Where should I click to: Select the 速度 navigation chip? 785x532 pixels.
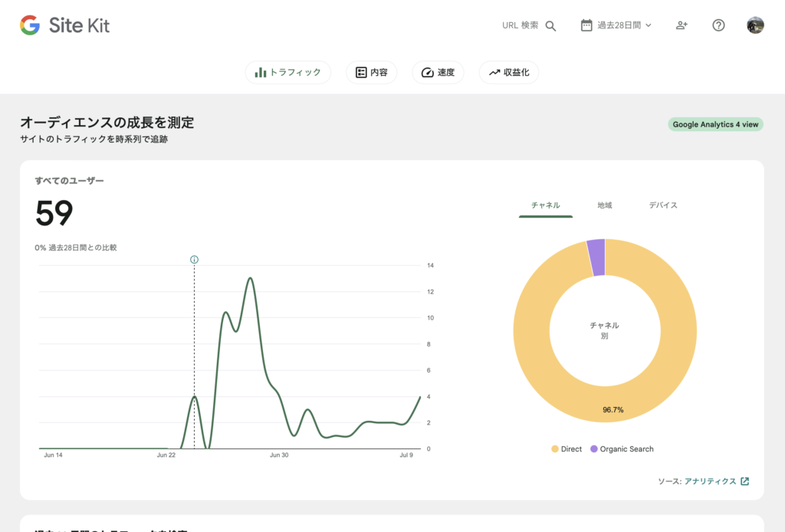[x=438, y=73]
